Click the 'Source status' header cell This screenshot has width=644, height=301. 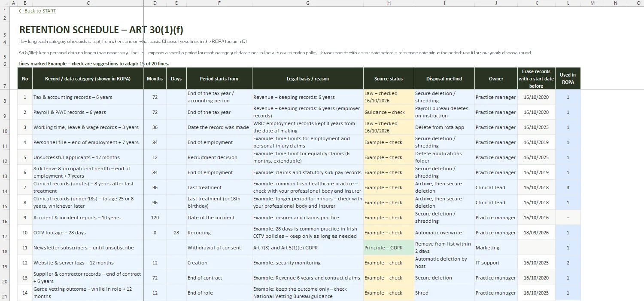pos(389,79)
